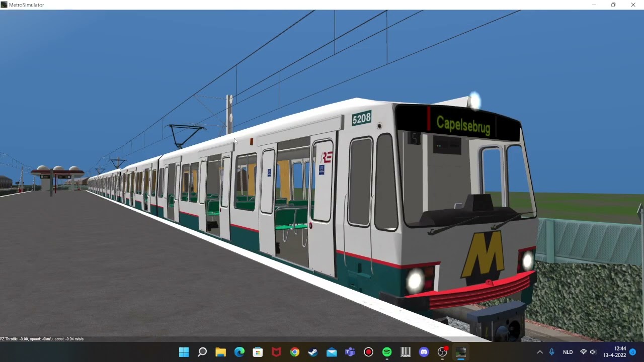The height and width of the screenshot is (362, 644).
Task: Launch Microsoft Edge from taskbar
Action: tap(239, 352)
